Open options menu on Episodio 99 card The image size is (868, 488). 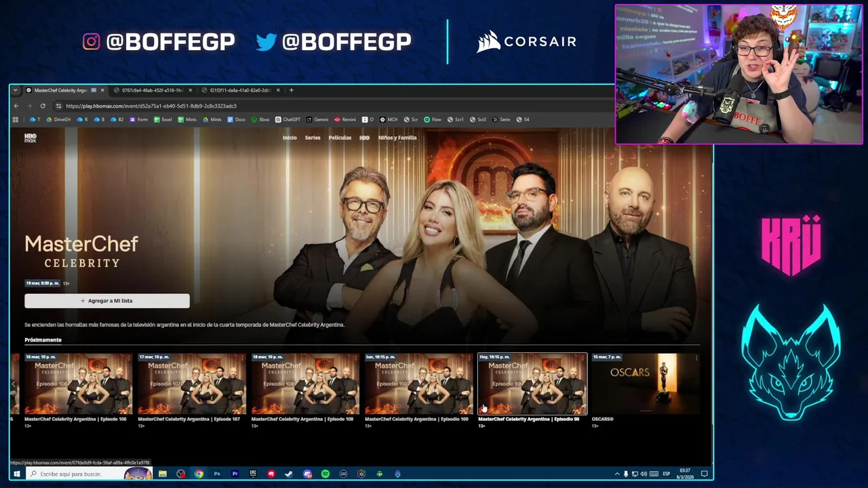click(582, 357)
